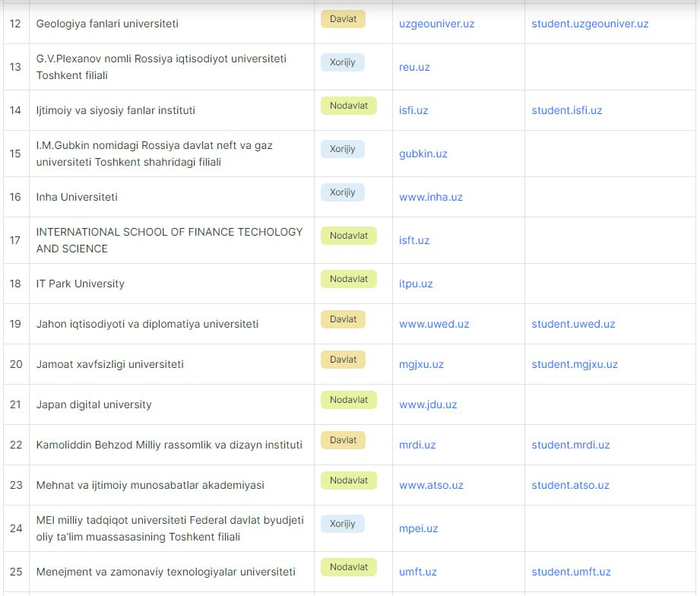Visit the mpei.uz link
The height and width of the screenshot is (596, 700).
pyautogui.click(x=418, y=528)
